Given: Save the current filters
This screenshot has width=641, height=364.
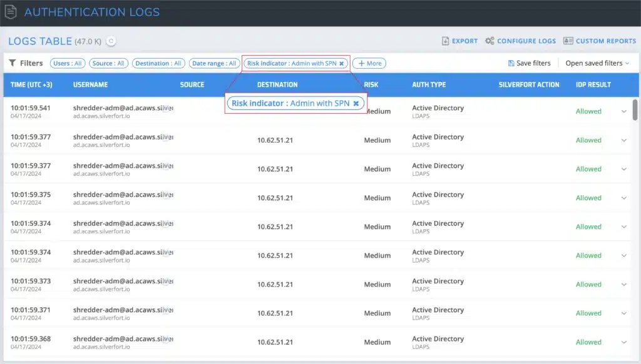Looking at the screenshot, I should point(530,63).
